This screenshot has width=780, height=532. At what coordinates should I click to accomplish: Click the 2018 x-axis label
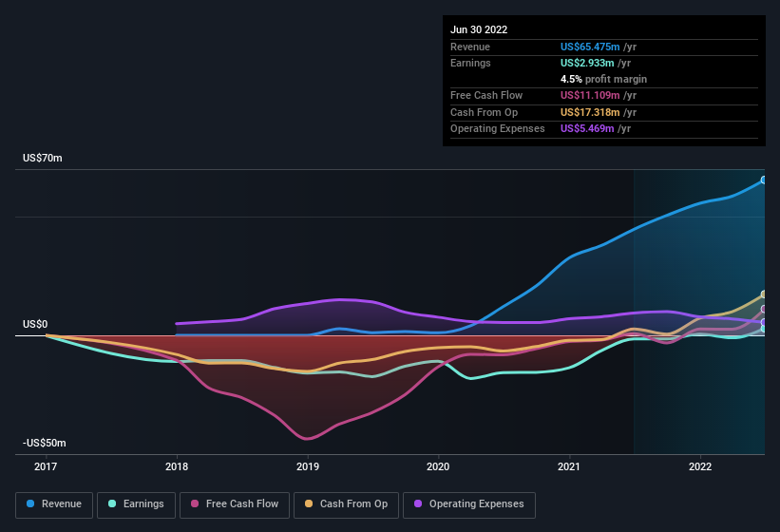pos(177,466)
